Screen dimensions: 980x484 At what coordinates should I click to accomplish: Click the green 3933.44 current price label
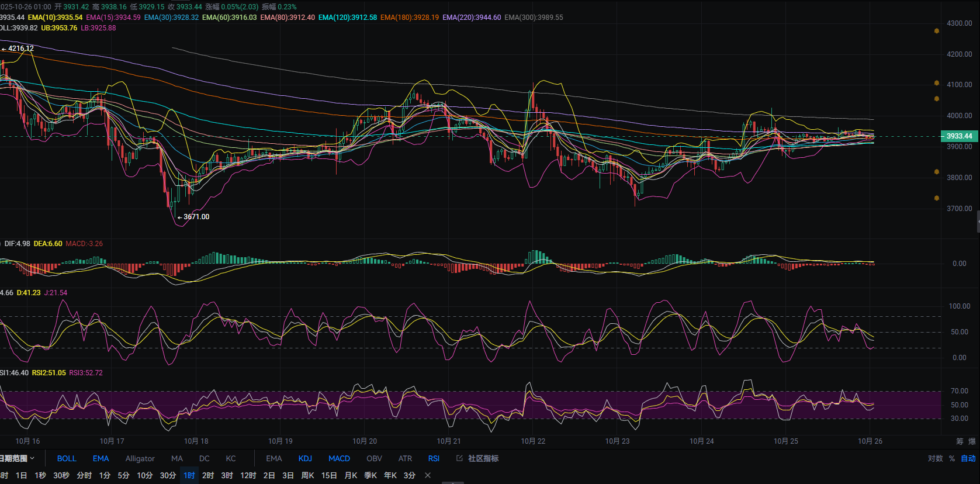click(959, 136)
